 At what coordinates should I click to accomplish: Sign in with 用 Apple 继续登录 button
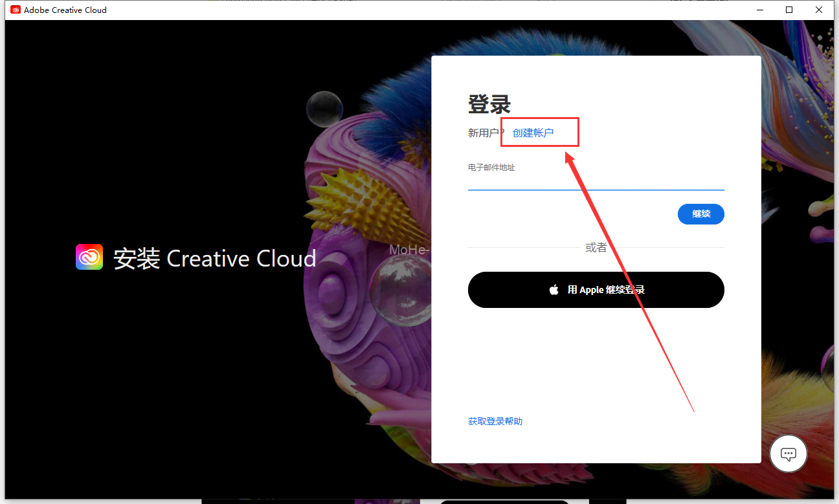[596, 290]
